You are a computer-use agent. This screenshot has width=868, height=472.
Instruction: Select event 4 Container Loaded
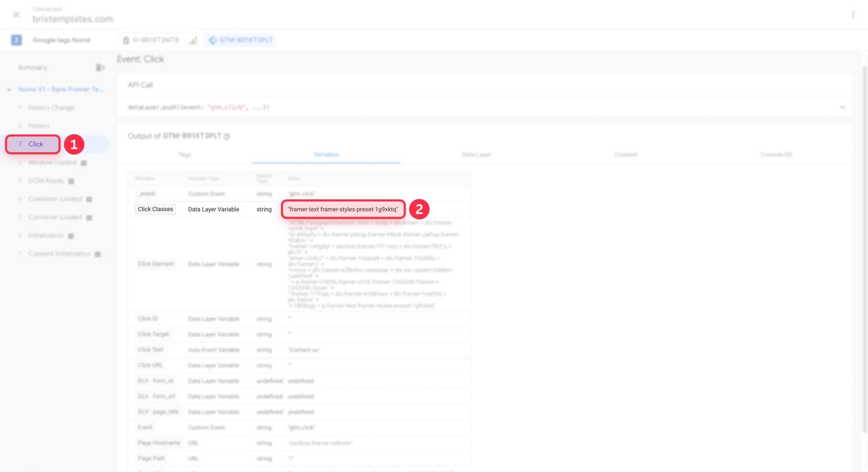(55, 199)
